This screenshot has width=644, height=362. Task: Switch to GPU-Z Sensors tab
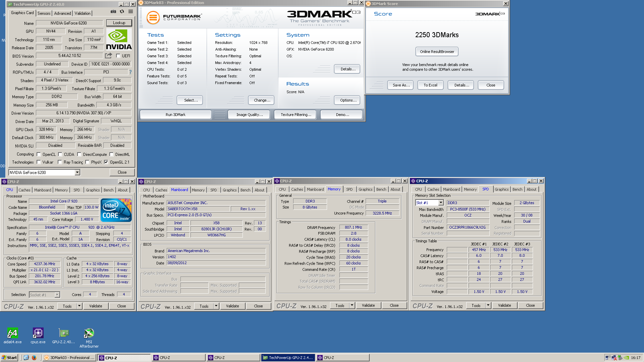pos(44,13)
